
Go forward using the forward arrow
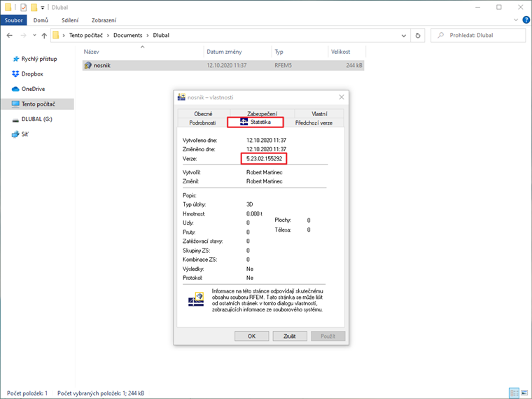(x=23, y=35)
